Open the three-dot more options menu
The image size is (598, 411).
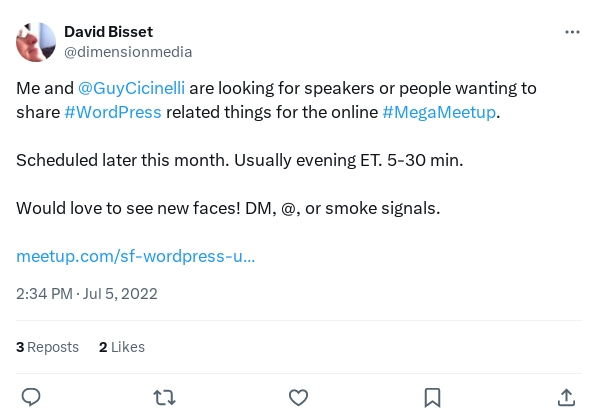pyautogui.click(x=572, y=32)
